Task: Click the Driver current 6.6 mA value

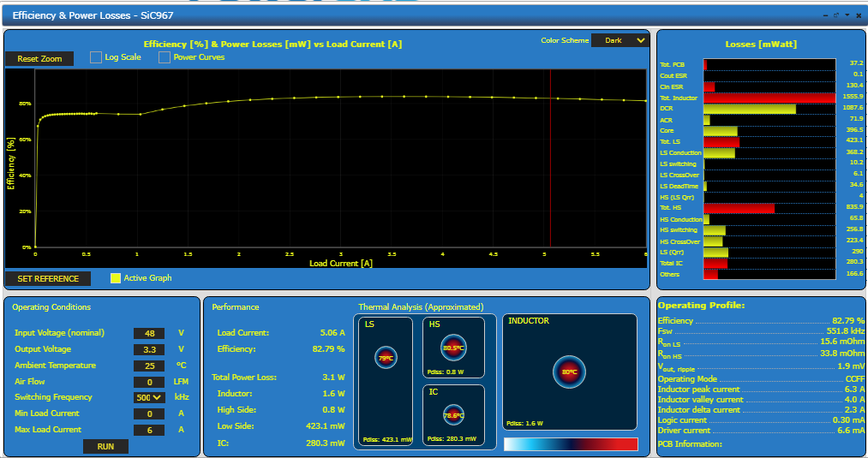Action: click(851, 431)
